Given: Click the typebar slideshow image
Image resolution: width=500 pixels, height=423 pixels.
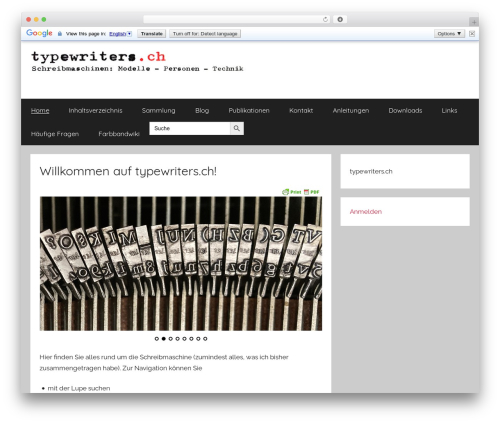Looking at the screenshot, I should [181, 264].
